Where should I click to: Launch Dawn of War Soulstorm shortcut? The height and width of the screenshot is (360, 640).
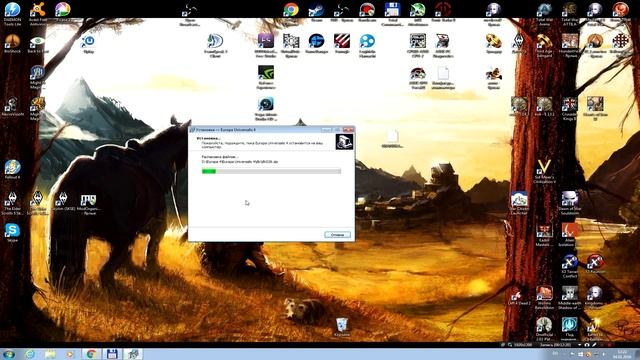[x=569, y=203]
